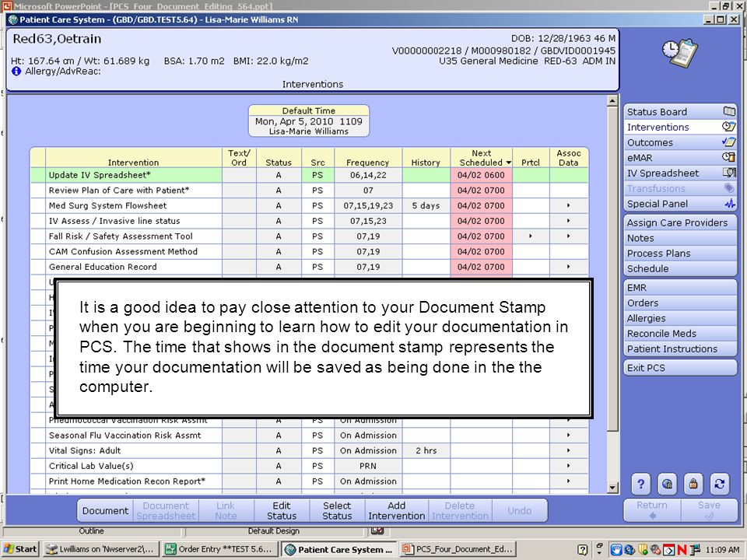The width and height of the screenshot is (747, 560).
Task: Expand Assoc Data for Med Surg System Flowsheet
Action: pos(568,205)
